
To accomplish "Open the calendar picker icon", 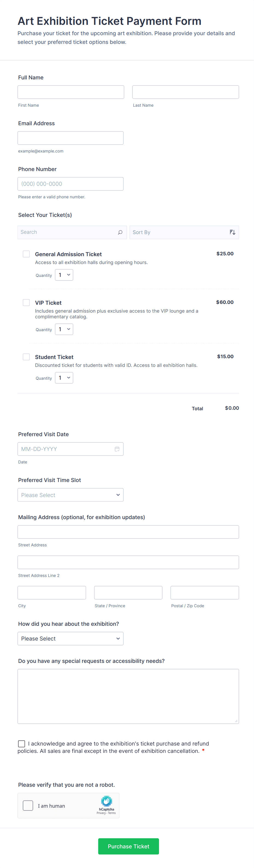I will [x=117, y=449].
